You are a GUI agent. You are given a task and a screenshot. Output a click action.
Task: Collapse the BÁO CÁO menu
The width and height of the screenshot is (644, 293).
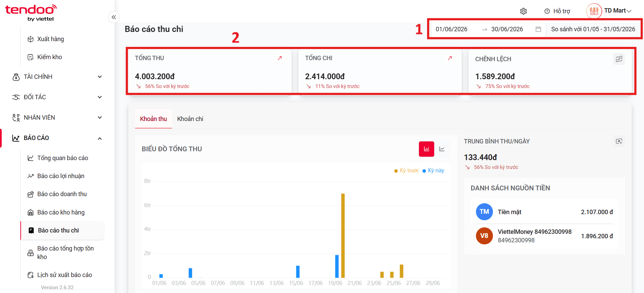[x=57, y=138]
